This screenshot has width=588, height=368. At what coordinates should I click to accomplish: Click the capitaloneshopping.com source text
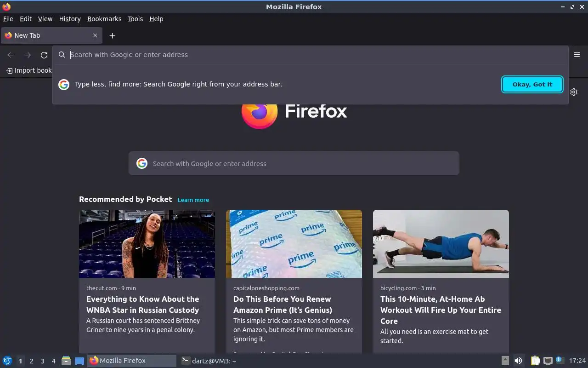click(266, 288)
